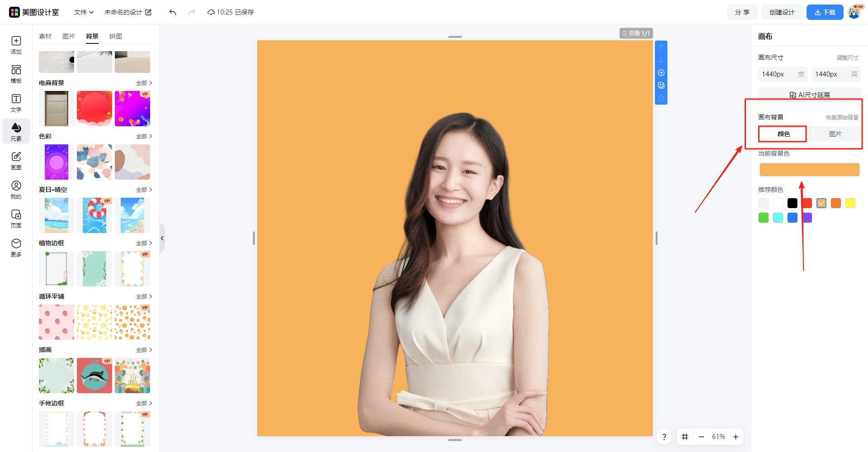Click the rename design pencil icon
Image resolution: width=868 pixels, height=452 pixels.
point(148,12)
